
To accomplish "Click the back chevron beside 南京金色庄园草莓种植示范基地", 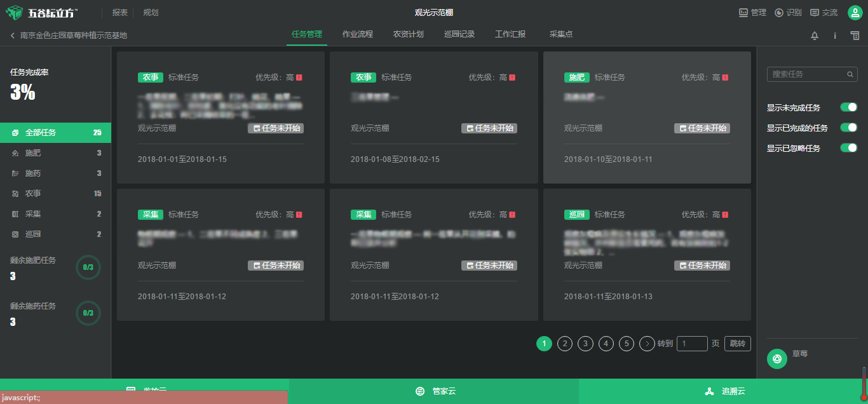I will [x=12, y=36].
